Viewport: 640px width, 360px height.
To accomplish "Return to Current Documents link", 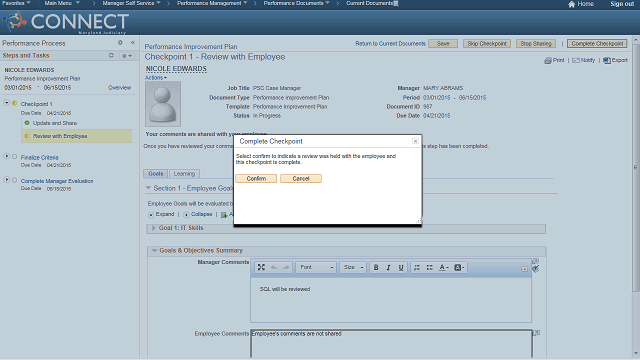I will point(390,43).
